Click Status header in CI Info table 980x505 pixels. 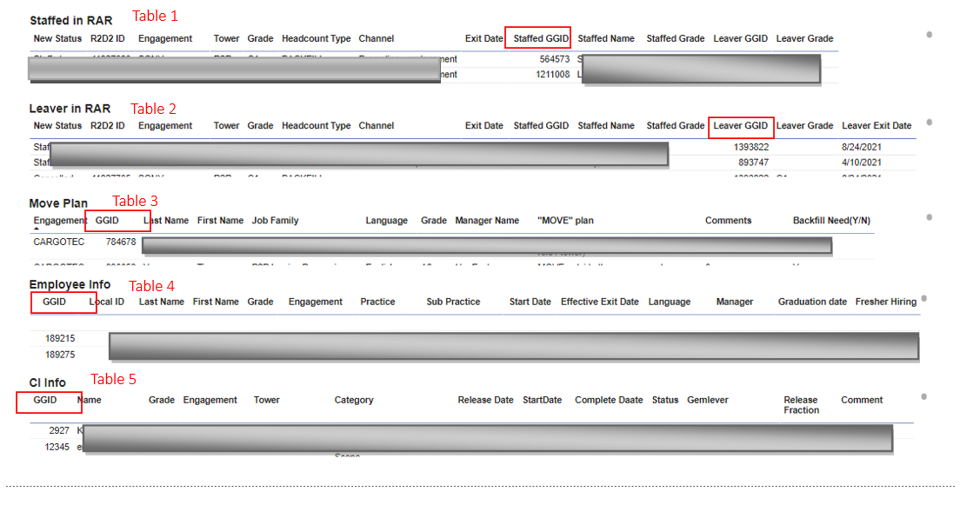665,400
